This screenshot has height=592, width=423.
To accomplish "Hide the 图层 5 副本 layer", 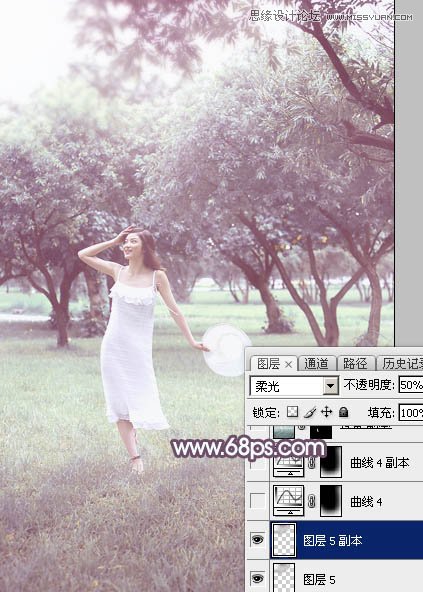I will pyautogui.click(x=257, y=539).
